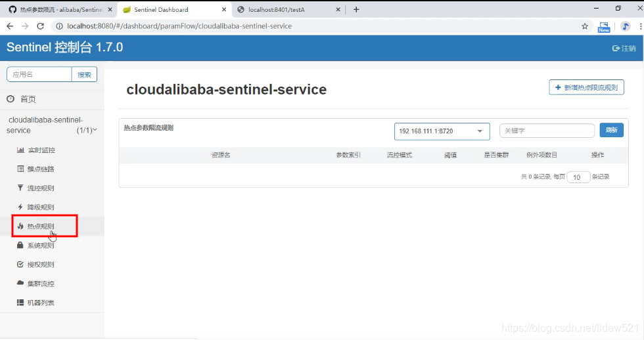Open 降级规则 degrade rules
The width and height of the screenshot is (644, 340).
41,207
